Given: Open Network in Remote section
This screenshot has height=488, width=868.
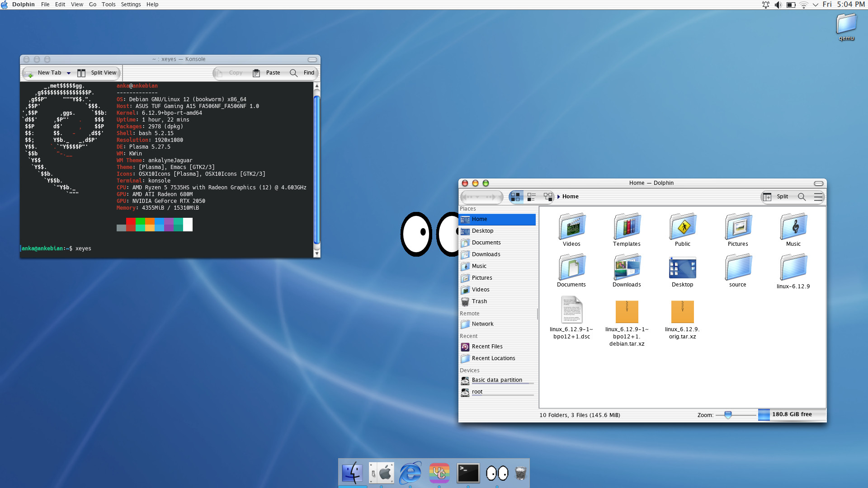Looking at the screenshot, I should tap(497, 324).
